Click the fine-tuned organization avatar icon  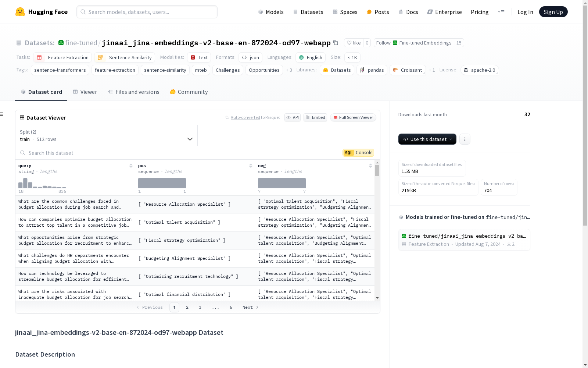click(x=61, y=43)
